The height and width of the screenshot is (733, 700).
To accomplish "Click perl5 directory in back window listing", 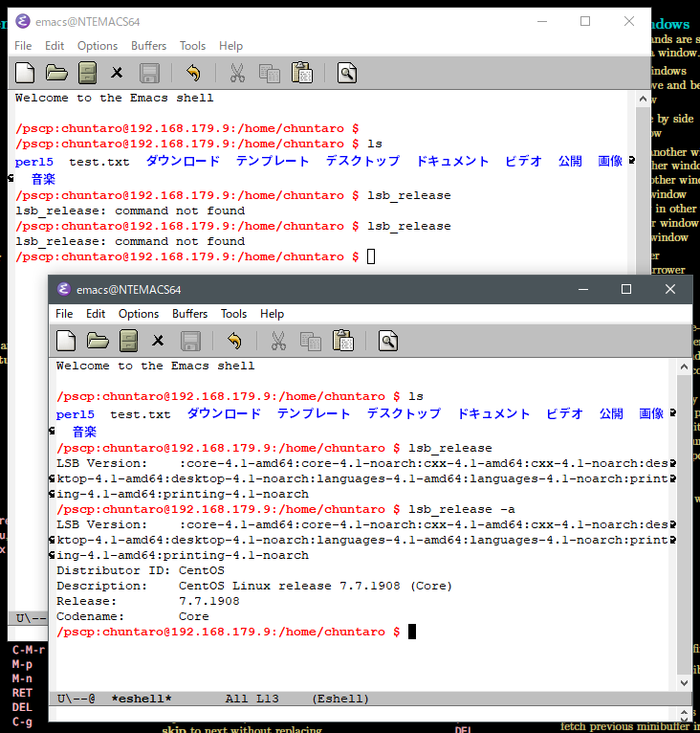I will (34, 162).
